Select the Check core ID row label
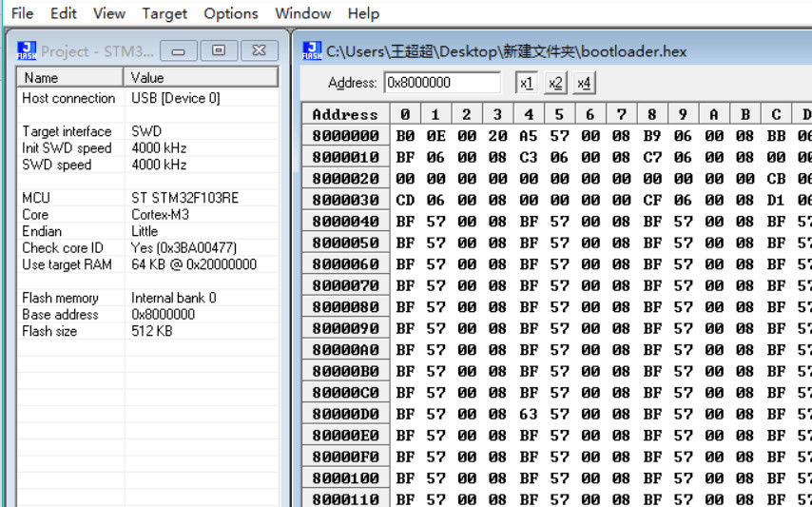This screenshot has width=812, height=507. (62, 247)
